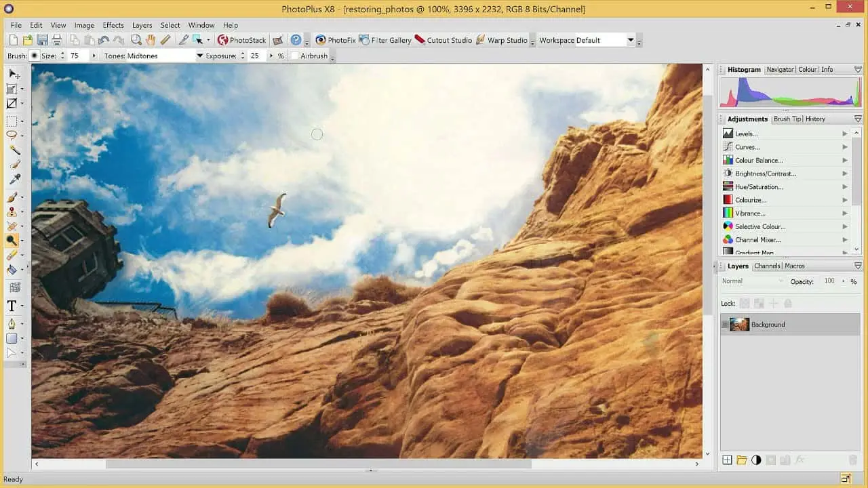This screenshot has height=488, width=868.
Task: Open the Histogram panel options menu
Action: click(858, 70)
